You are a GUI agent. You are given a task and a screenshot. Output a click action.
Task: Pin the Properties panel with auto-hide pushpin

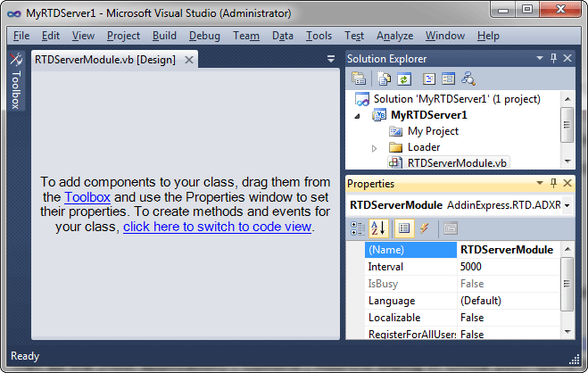[553, 183]
